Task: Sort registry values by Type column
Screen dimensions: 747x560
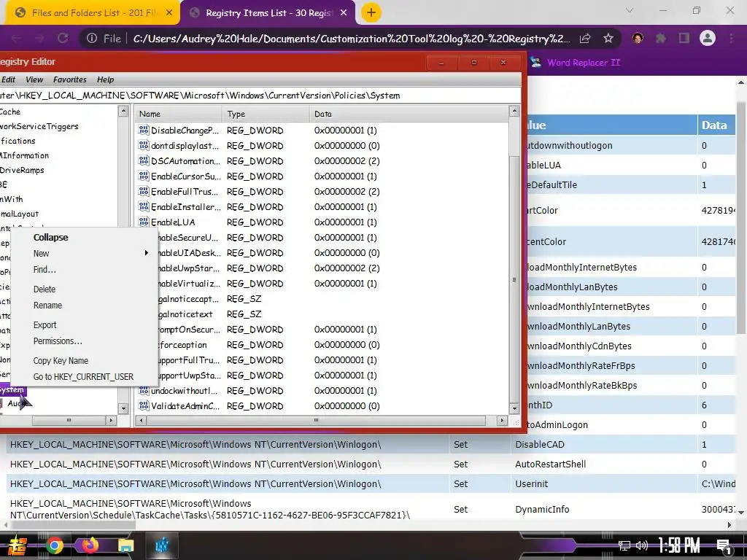Action: (266, 114)
